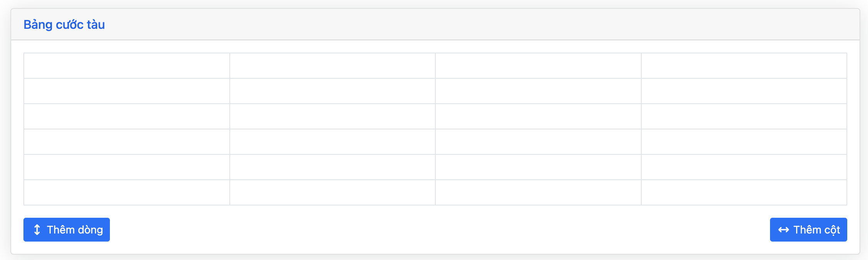Click the last row, fourth column cell
This screenshot has width=868, height=260.
tap(744, 192)
